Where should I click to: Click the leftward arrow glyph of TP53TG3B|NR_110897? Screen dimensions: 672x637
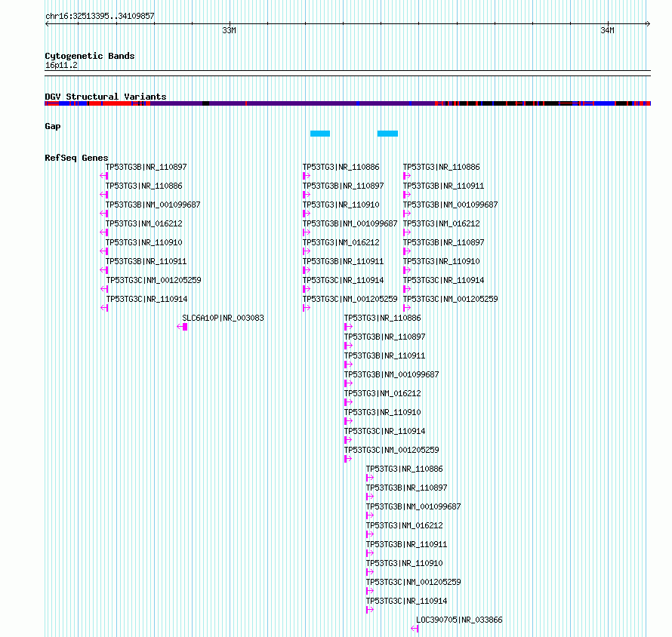(x=103, y=176)
